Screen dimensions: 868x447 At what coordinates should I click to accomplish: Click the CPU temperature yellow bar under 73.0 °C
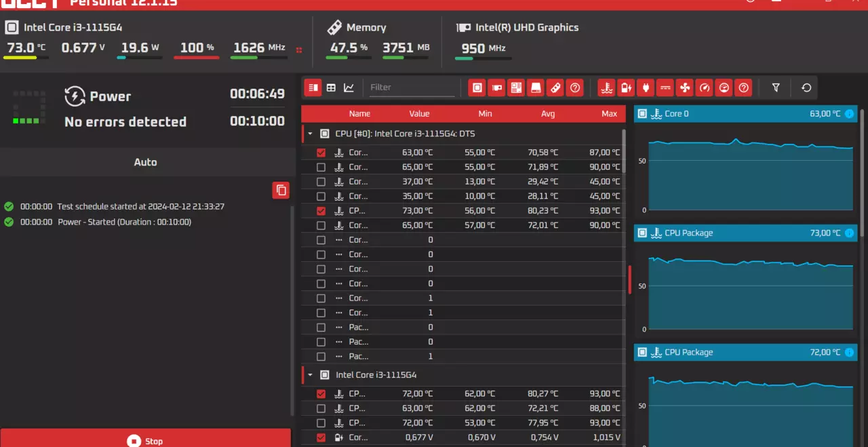point(25,58)
